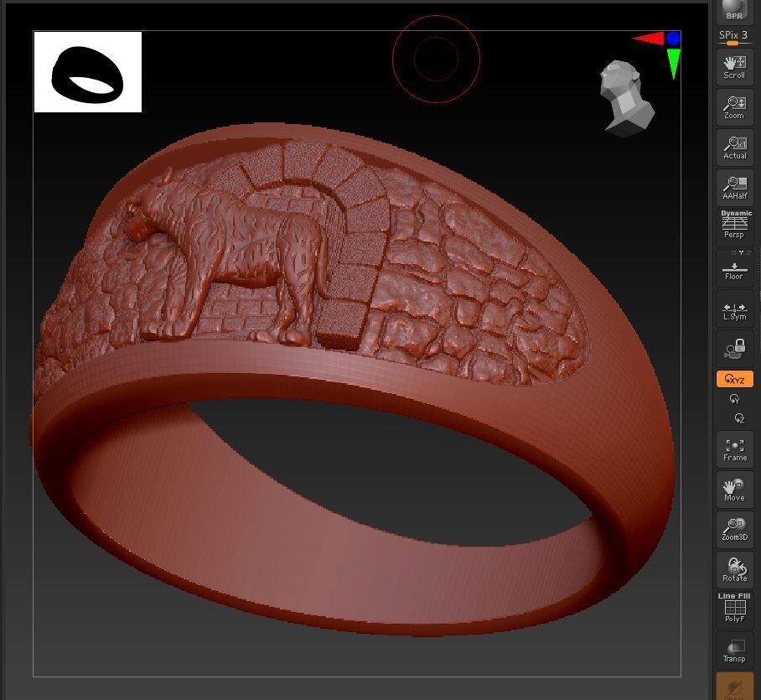
Task: Switch to Y-axis rotation mode
Action: pos(734,399)
